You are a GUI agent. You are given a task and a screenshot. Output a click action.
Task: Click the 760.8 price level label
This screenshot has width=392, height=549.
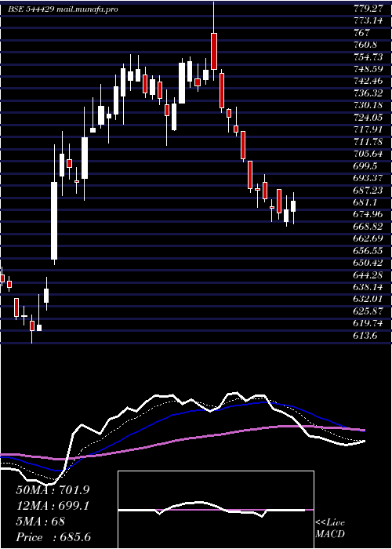pos(365,45)
